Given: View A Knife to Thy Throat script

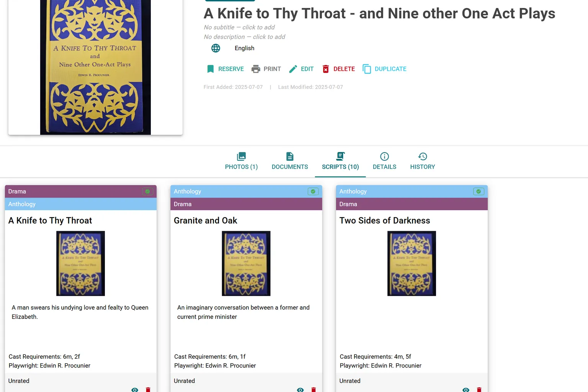Looking at the screenshot, I should (135, 390).
